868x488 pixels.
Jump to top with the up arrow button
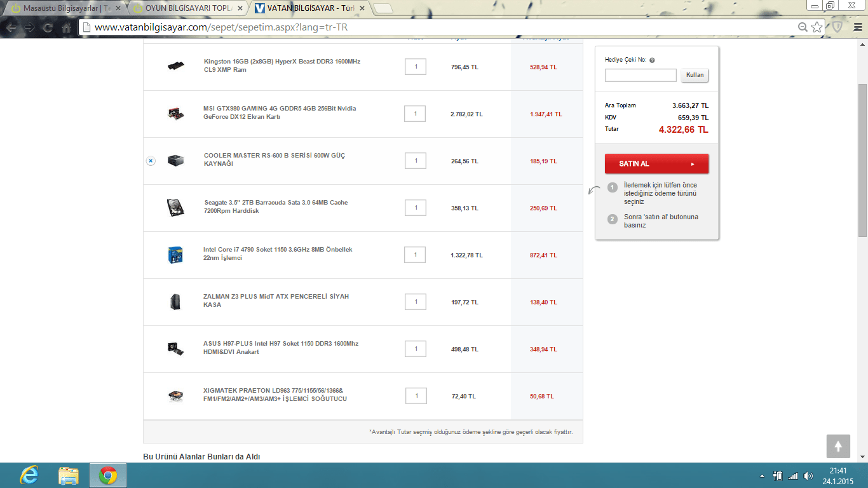838,446
